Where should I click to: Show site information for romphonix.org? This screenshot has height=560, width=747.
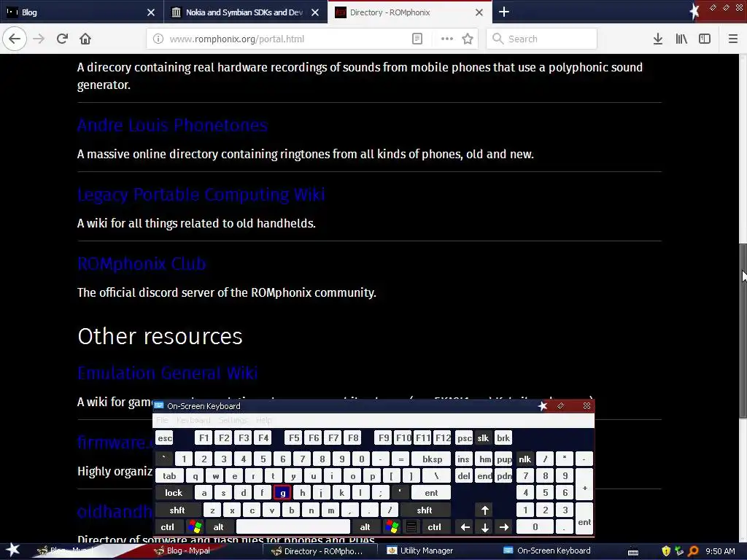(158, 39)
